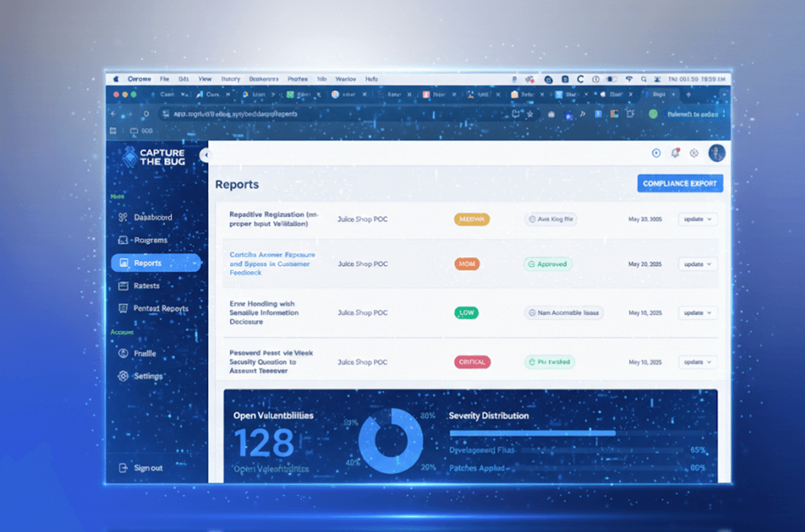The image size is (805, 532).
Task: Click the Pentest Reports sidebar icon
Action: point(123,308)
